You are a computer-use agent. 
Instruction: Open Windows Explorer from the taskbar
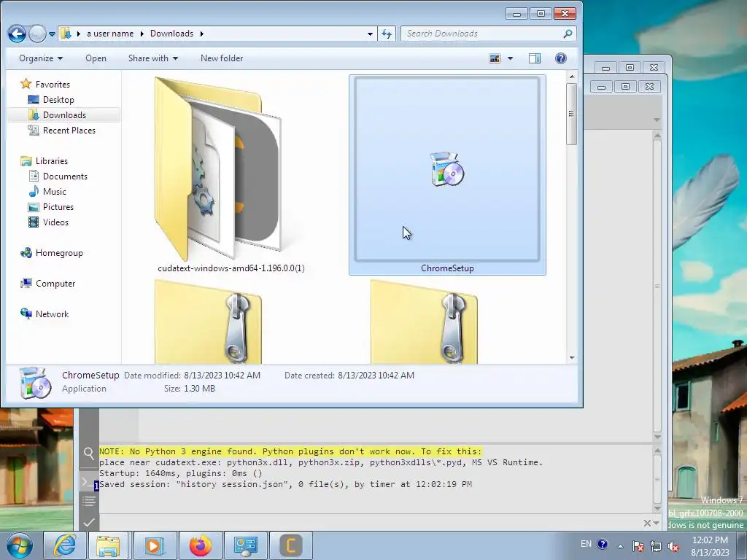tap(109, 545)
